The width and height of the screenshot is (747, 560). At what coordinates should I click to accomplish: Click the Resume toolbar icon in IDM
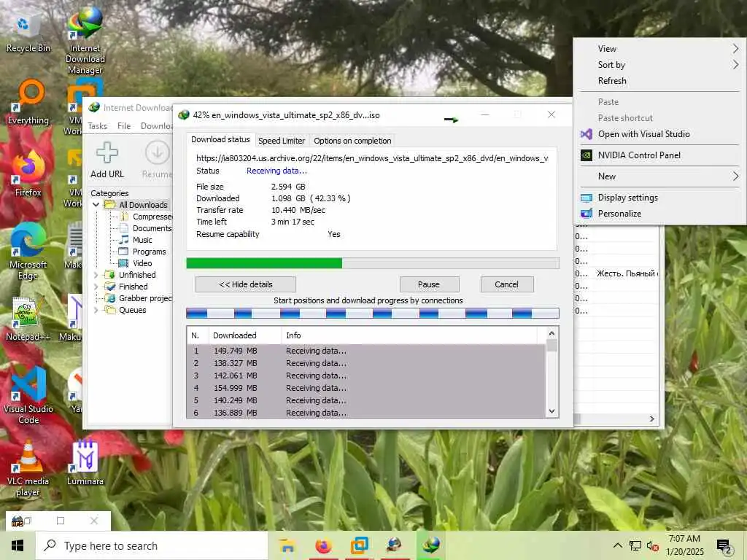[157, 160]
